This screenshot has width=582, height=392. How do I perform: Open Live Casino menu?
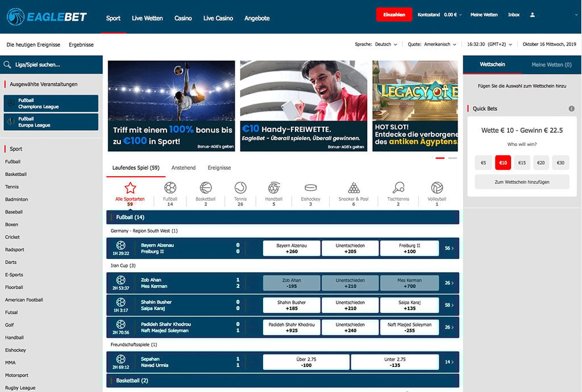[218, 18]
